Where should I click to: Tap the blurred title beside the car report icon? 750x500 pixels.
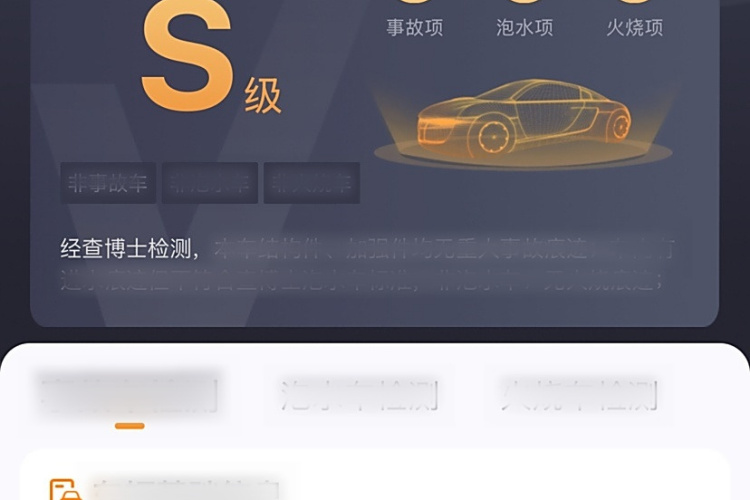click(x=187, y=490)
